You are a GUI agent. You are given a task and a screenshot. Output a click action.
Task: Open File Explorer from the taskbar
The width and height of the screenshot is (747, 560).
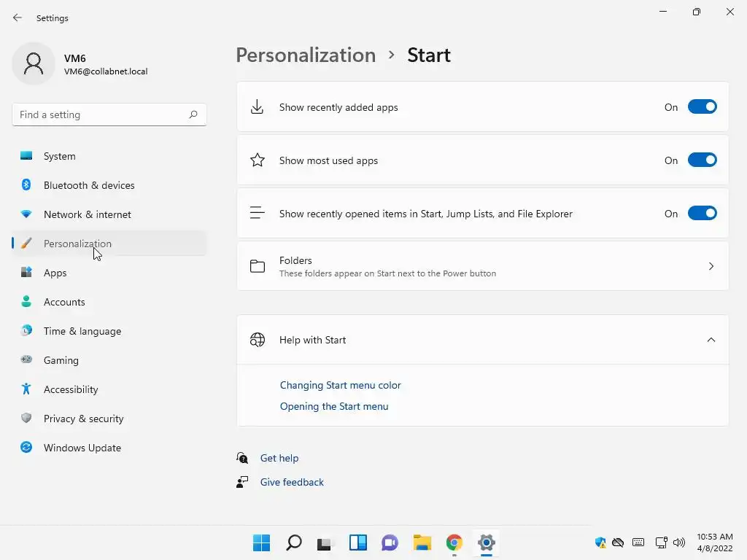pyautogui.click(x=422, y=542)
